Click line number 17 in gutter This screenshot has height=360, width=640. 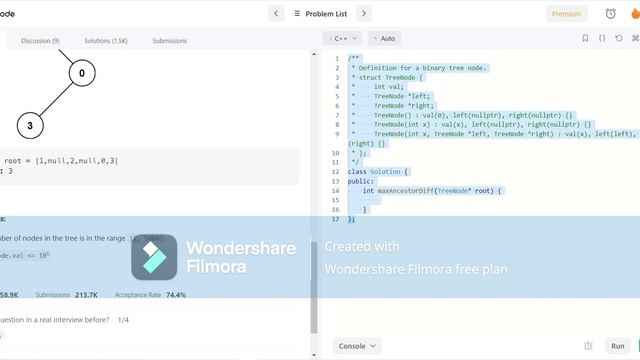(336, 219)
